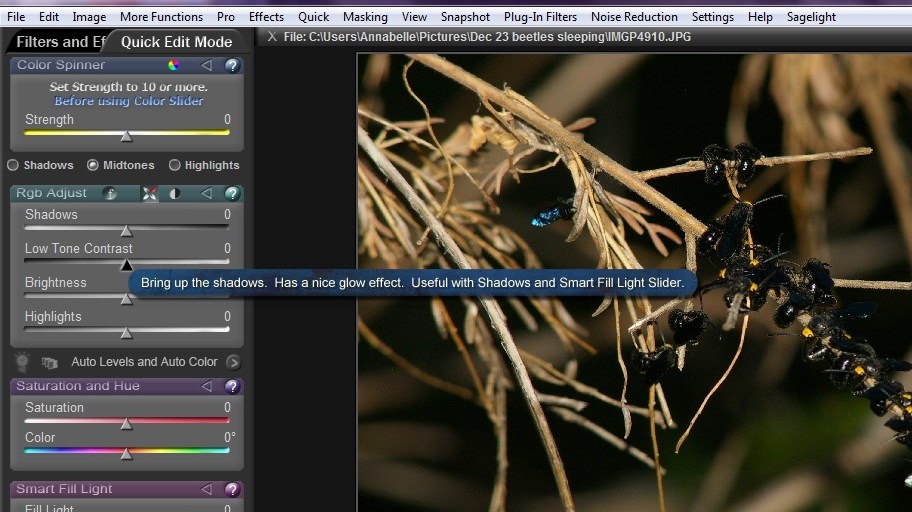
Task: Click the f function icon in Rgb Adjust
Action: click(x=110, y=194)
